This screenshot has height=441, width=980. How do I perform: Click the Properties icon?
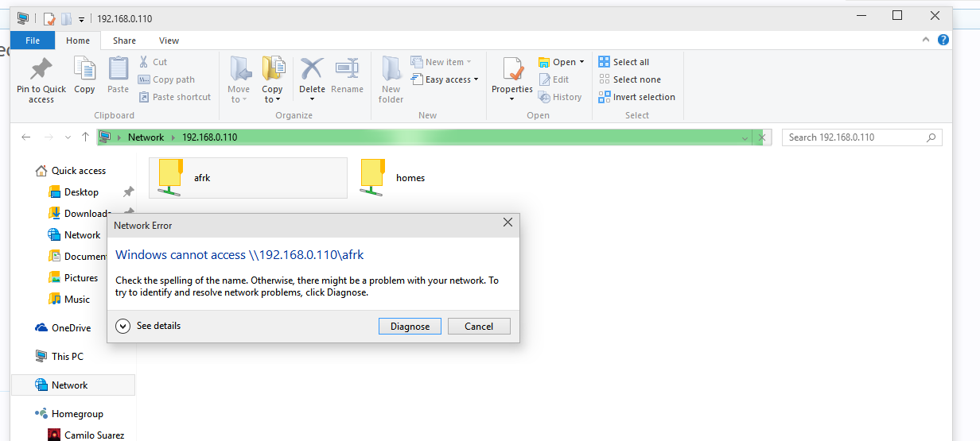tap(512, 69)
